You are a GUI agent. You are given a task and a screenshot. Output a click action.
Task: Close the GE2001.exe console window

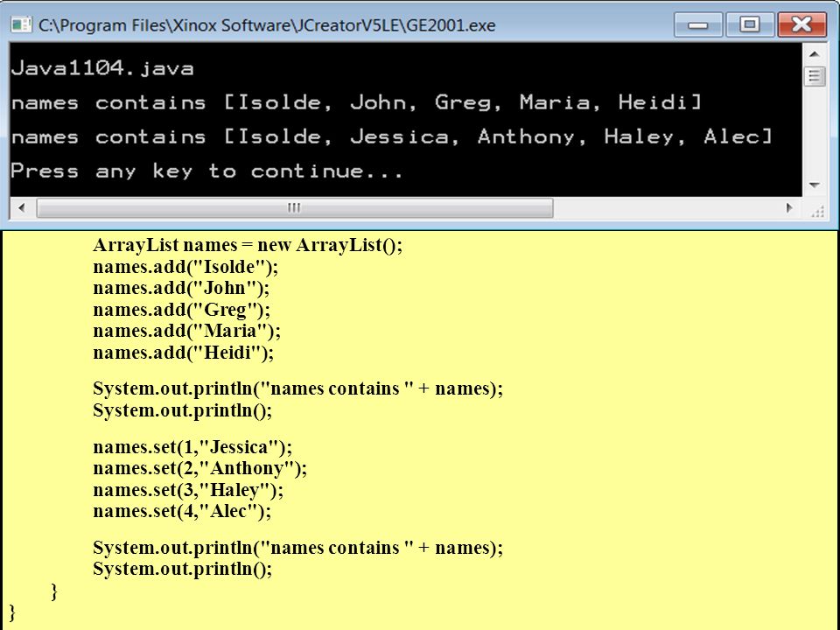801,25
